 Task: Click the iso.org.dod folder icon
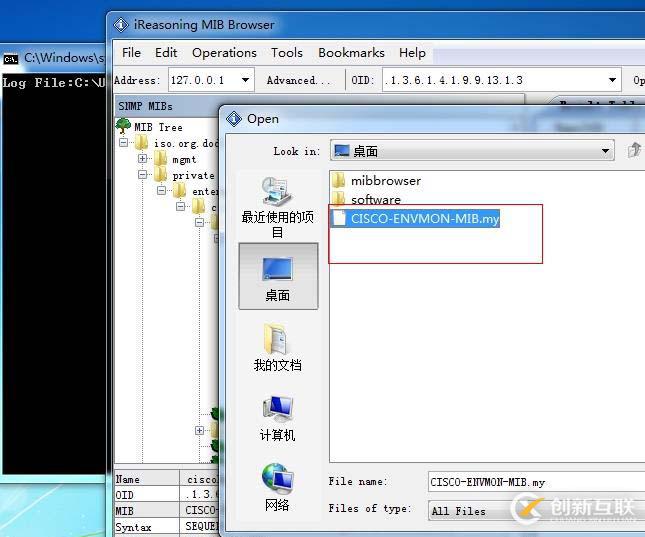coord(141,143)
